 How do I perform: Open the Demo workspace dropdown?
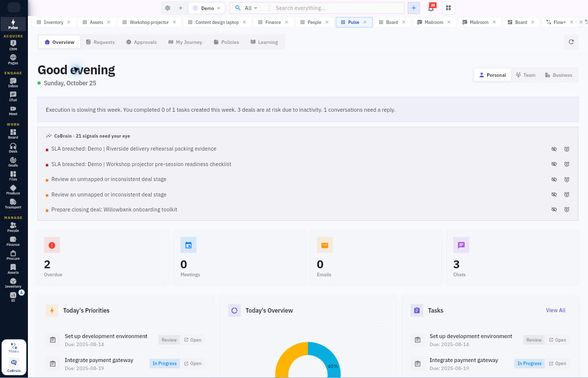[x=207, y=8]
